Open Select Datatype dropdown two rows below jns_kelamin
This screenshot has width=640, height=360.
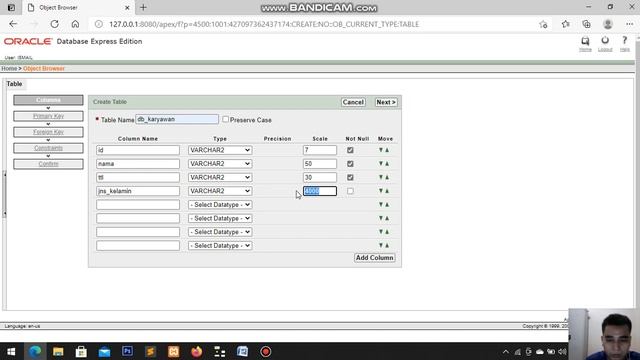coord(220,218)
